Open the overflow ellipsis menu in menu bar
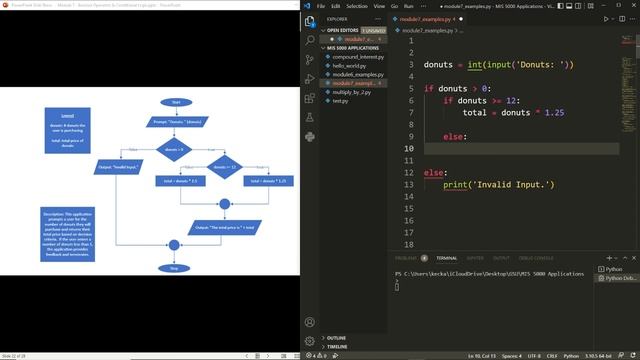Viewport: 640px width, 360px height. click(423, 6)
